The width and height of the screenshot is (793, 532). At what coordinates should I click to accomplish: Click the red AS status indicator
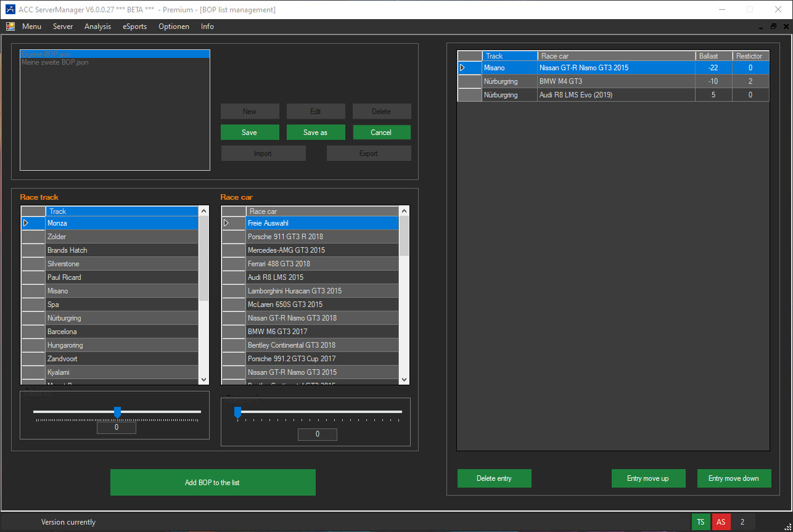click(721, 522)
